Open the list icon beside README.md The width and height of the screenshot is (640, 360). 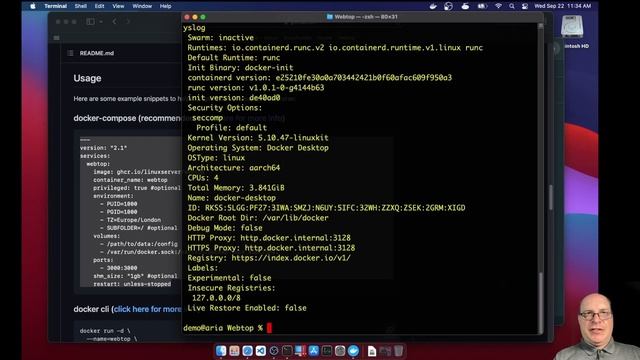pos(70,53)
